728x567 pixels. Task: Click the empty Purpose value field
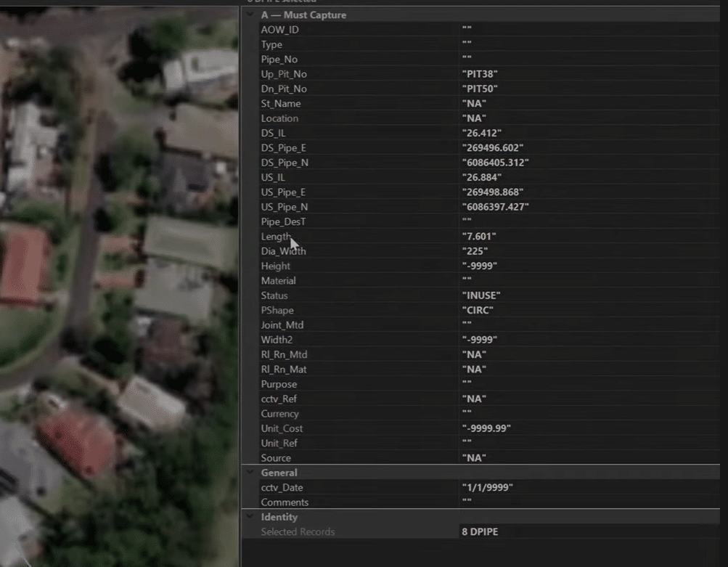pyautogui.click(x=589, y=384)
